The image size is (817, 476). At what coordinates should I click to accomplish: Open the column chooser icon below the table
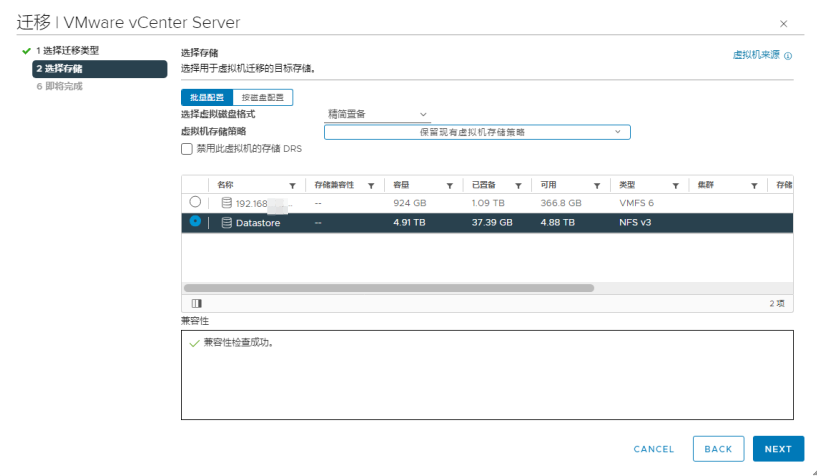(x=196, y=303)
